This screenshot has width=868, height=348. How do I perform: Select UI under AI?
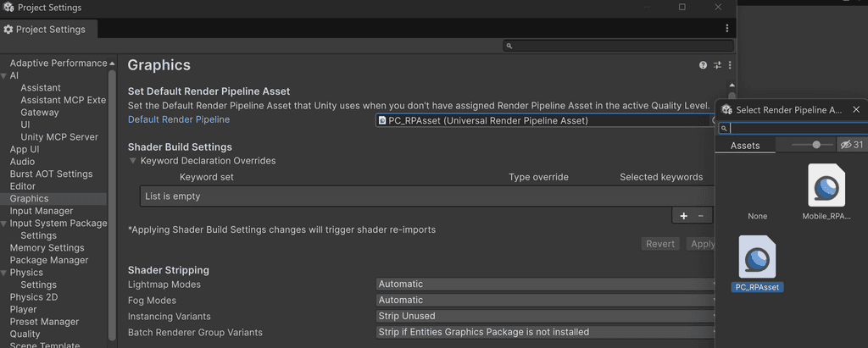point(25,124)
